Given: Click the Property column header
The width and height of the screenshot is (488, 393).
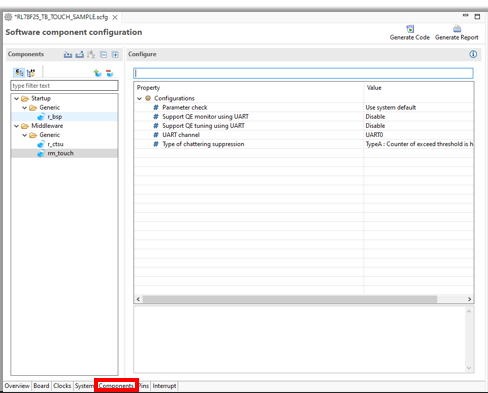Looking at the screenshot, I should point(148,88).
